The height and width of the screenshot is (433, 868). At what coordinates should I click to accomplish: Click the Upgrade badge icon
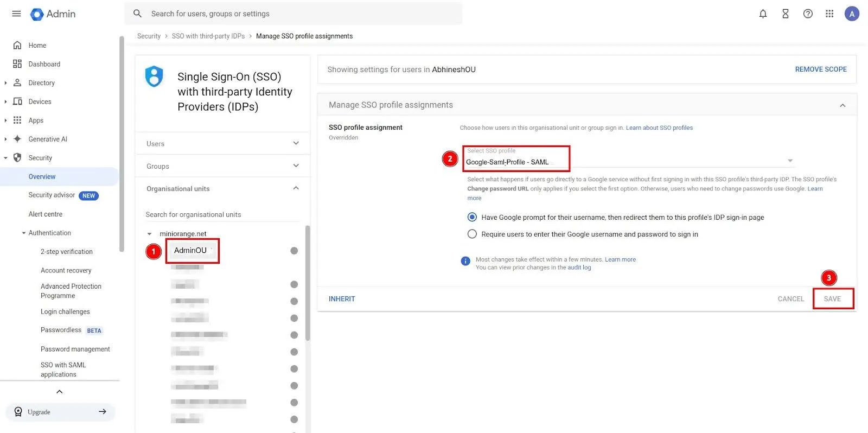coord(18,412)
